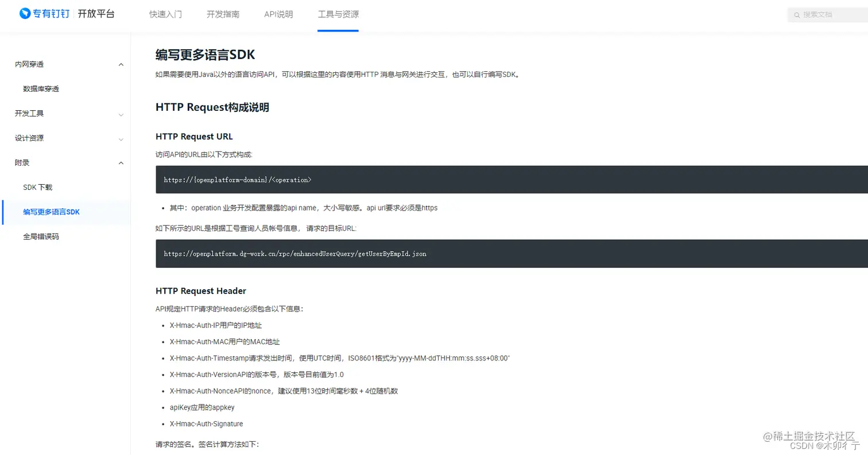Collapse the 内网穿透 sidebar section
868x455 pixels.
tap(121, 64)
